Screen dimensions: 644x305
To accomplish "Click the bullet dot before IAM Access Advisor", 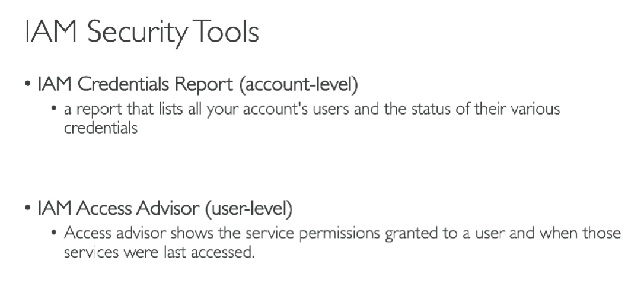I will point(28,210).
